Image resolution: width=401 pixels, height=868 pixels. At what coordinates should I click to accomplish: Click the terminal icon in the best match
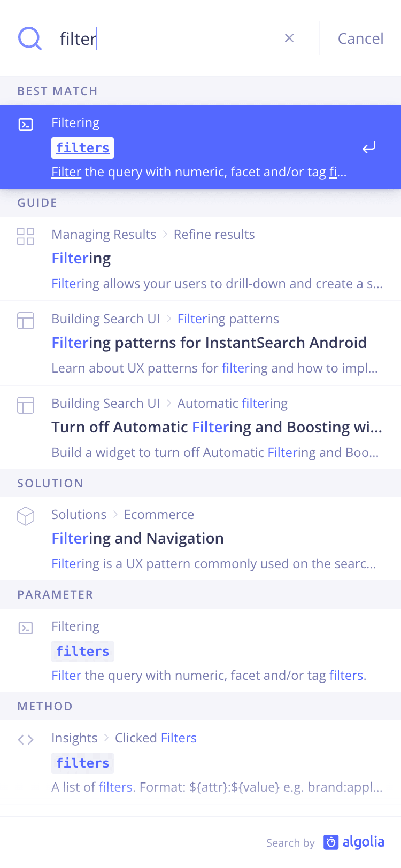(26, 125)
